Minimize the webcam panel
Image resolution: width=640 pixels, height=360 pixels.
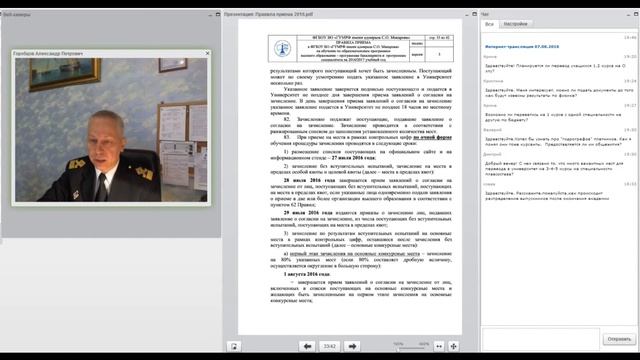[x=210, y=14]
